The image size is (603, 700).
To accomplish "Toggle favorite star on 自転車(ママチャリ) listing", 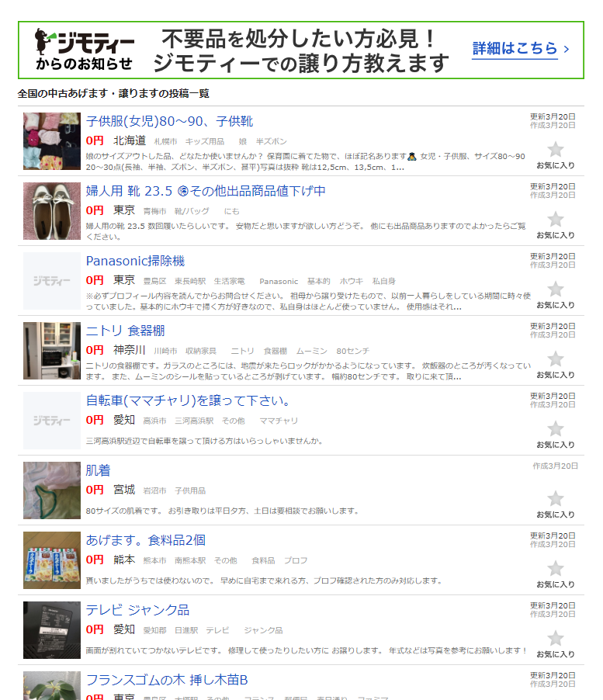I will 555,429.
